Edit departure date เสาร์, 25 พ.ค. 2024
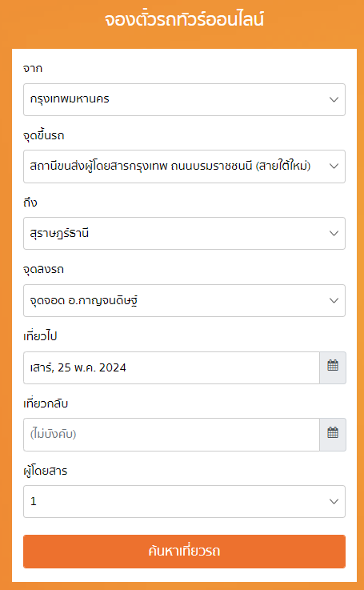This screenshot has height=590, width=364. click(171, 367)
